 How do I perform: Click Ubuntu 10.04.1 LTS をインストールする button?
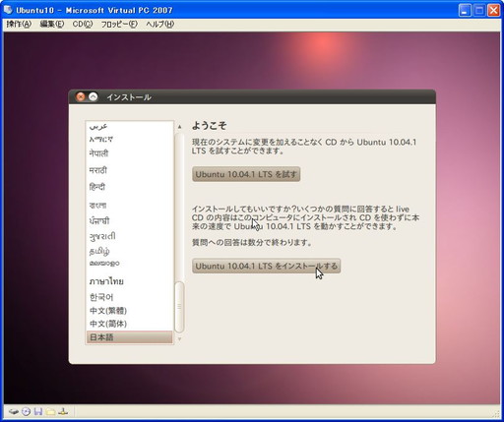click(266, 266)
